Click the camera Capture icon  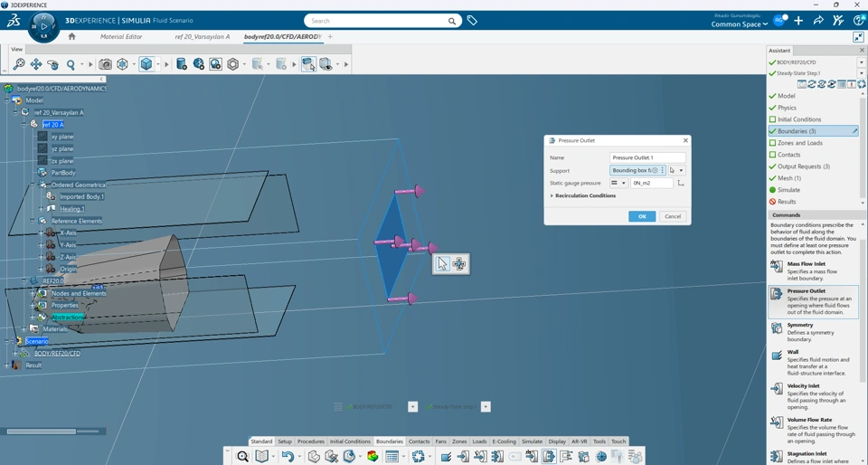105,64
